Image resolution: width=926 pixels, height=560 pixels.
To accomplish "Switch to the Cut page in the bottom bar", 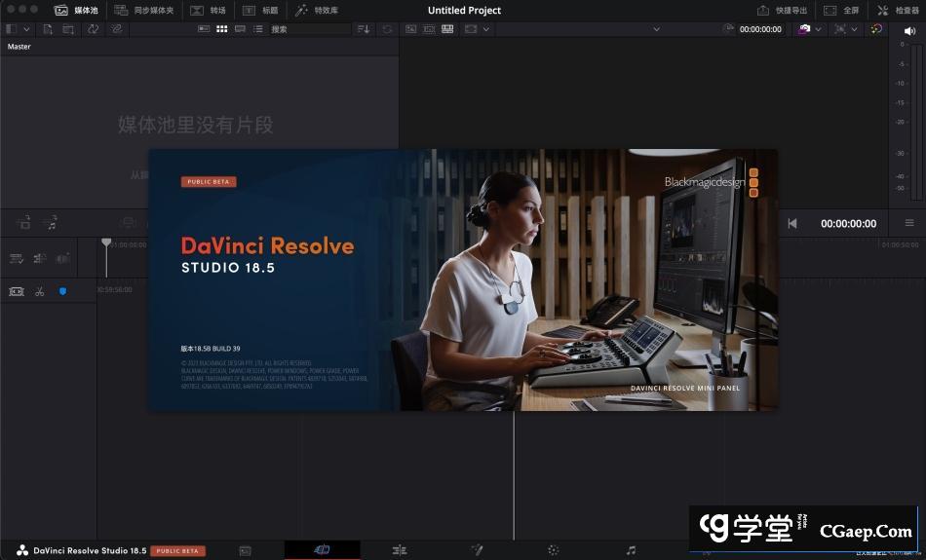I will 322,550.
